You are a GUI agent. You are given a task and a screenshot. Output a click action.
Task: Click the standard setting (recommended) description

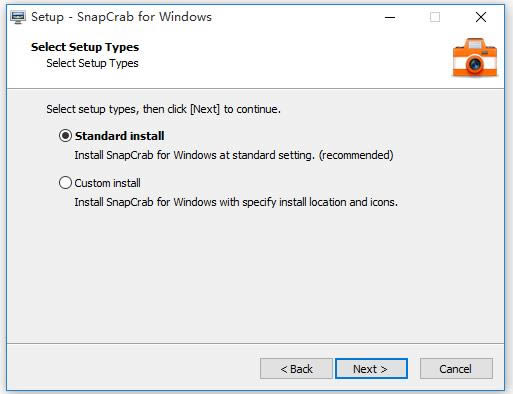(x=234, y=155)
